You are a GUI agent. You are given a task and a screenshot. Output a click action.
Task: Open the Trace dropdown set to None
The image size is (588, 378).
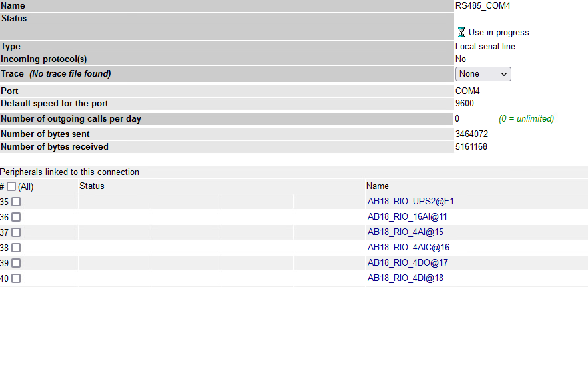(483, 74)
